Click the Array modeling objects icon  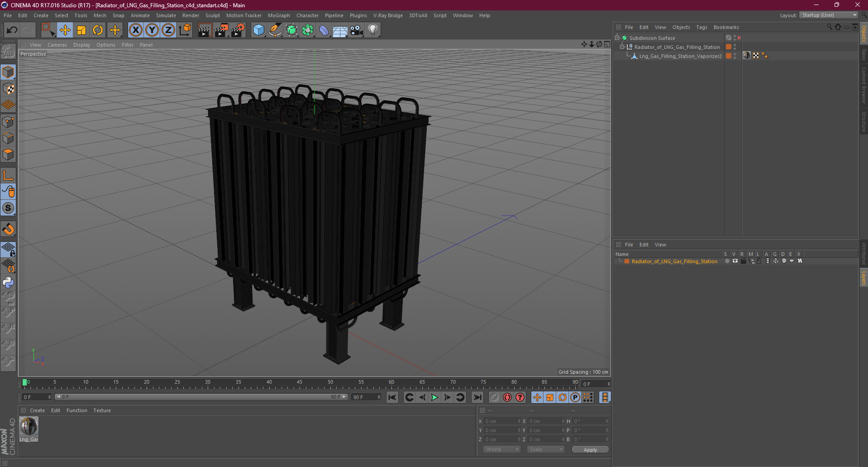click(x=308, y=30)
